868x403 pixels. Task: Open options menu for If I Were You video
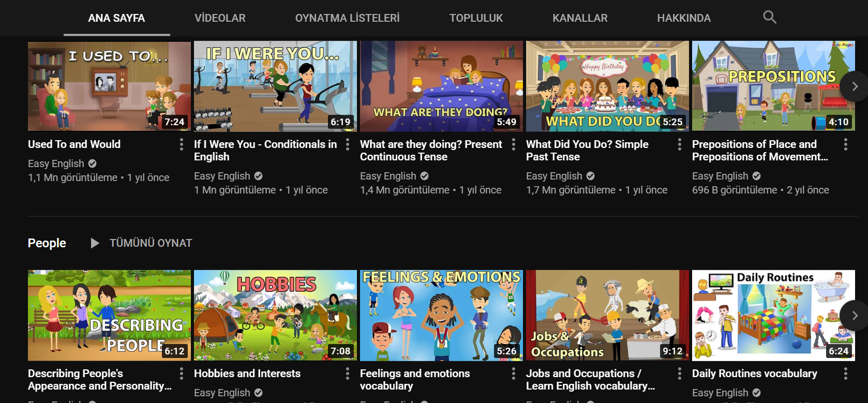click(x=347, y=144)
